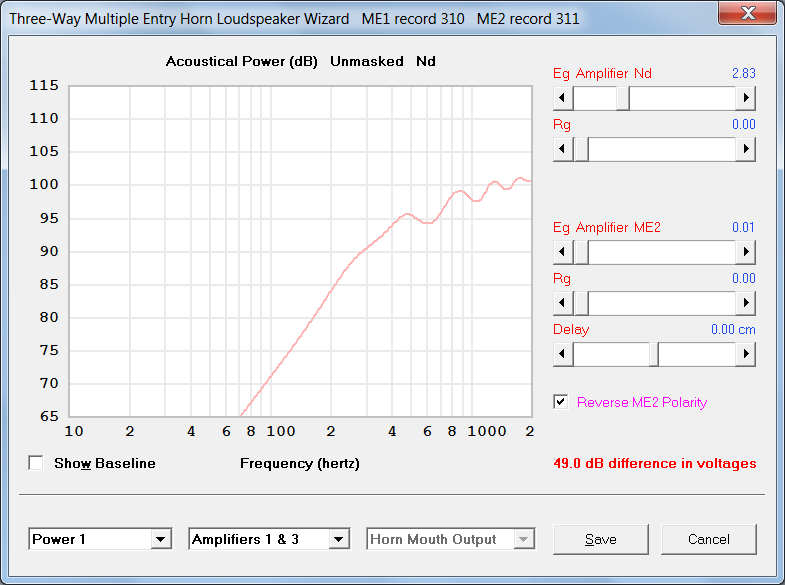
Task: Click the Show Baseline label text
Action: coord(105,463)
